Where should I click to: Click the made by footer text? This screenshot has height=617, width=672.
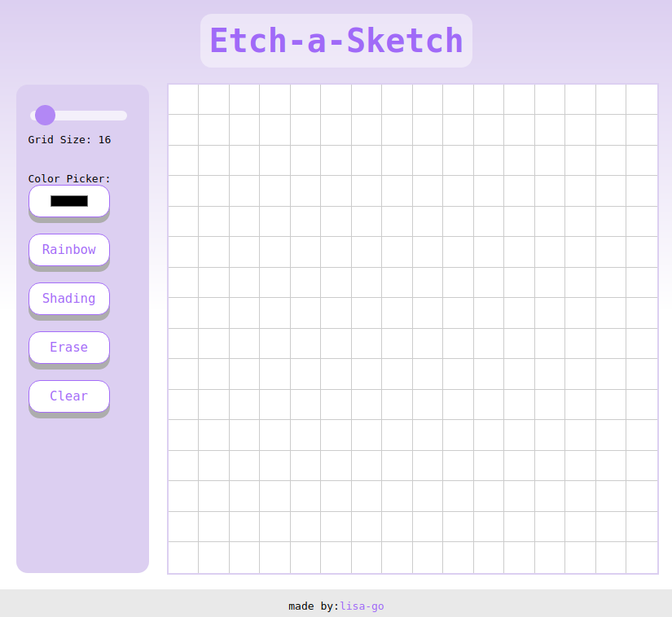(x=314, y=606)
